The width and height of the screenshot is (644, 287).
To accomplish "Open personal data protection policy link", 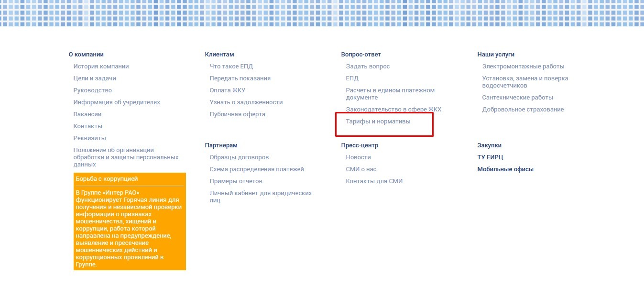I will [x=126, y=157].
